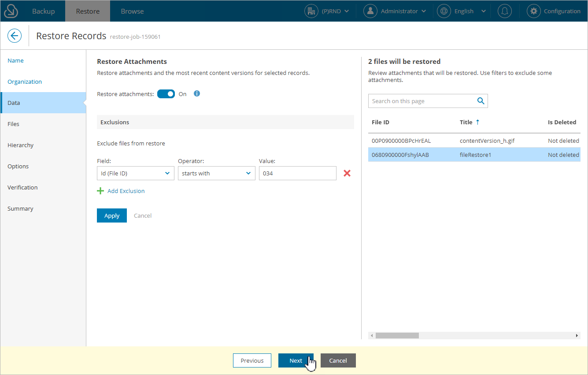
Task: Click Not deleted in contentVersion_h.gif row
Action: [563, 141]
